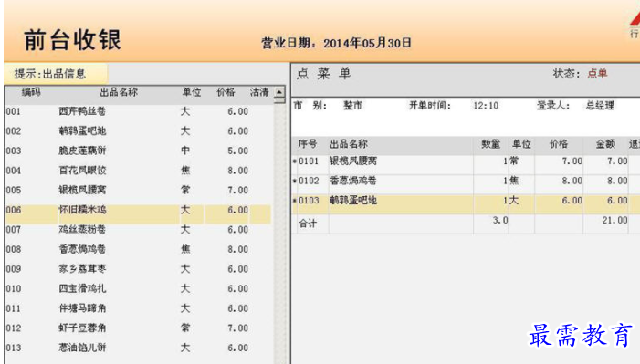Select product row 010 四宝滑鸡扎
Viewport: 640px width, 364px height.
point(139,288)
